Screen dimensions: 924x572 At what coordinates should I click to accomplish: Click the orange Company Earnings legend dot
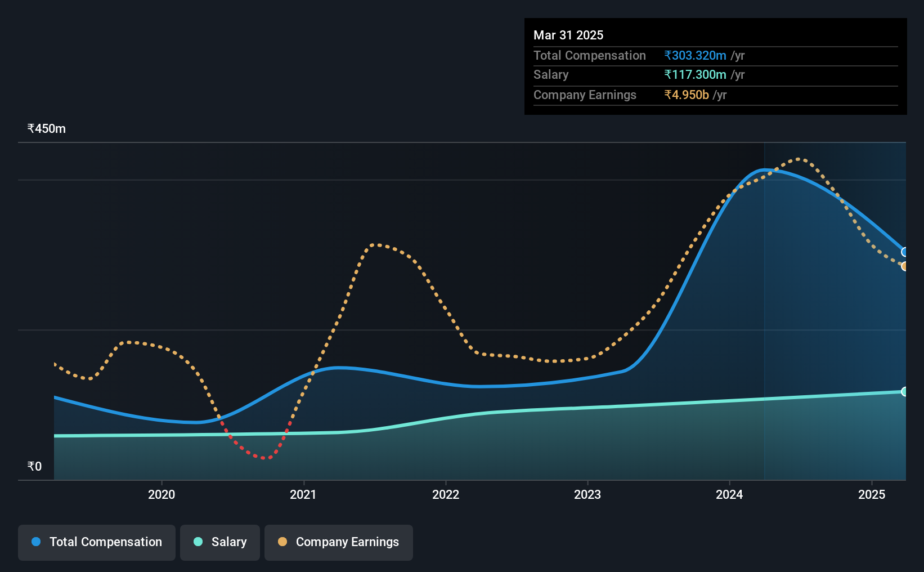tap(282, 542)
